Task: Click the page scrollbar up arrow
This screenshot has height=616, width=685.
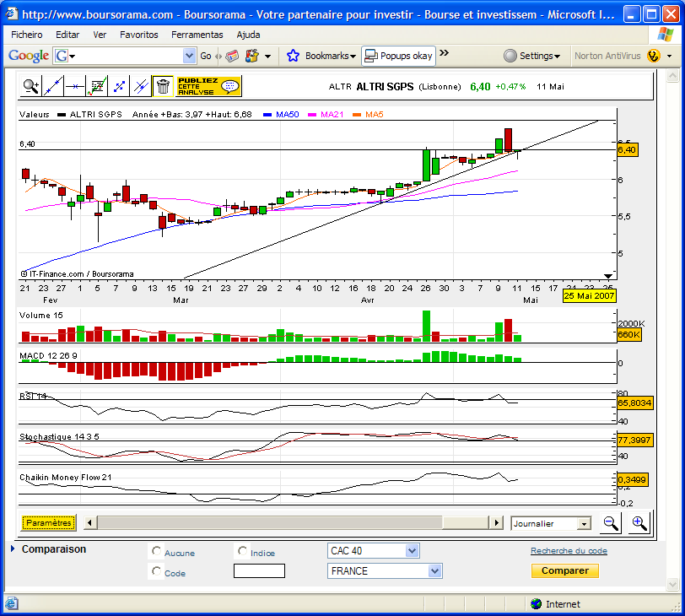Action: pyautogui.click(x=672, y=76)
